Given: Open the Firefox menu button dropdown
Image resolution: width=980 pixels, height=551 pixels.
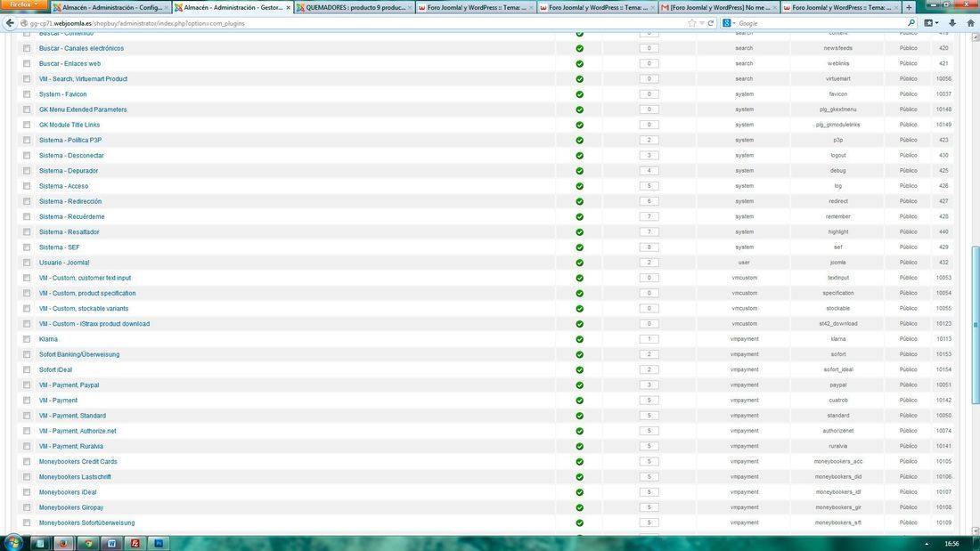Looking at the screenshot, I should (23, 4).
